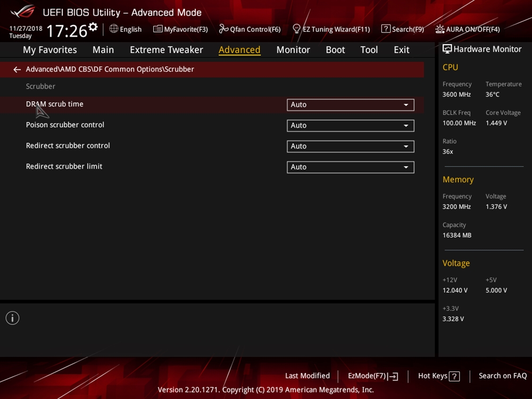
Task: Select the Advanced tab
Action: tap(239, 50)
